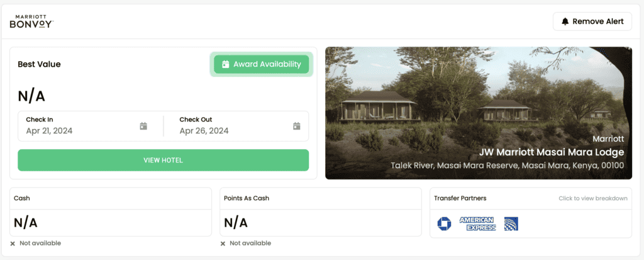Click the calendar icon in Award Availability
This screenshot has width=644, height=260.
coord(226,64)
